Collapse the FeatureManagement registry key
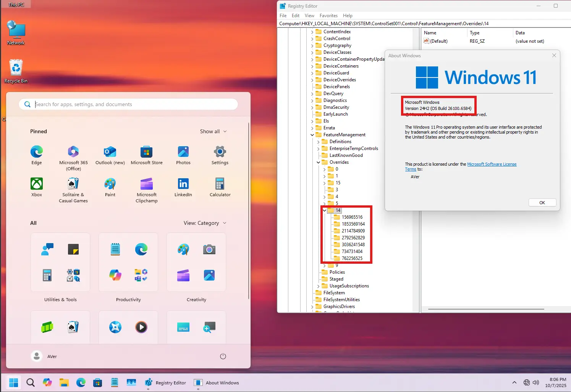This screenshot has height=392, width=571. pyautogui.click(x=312, y=135)
